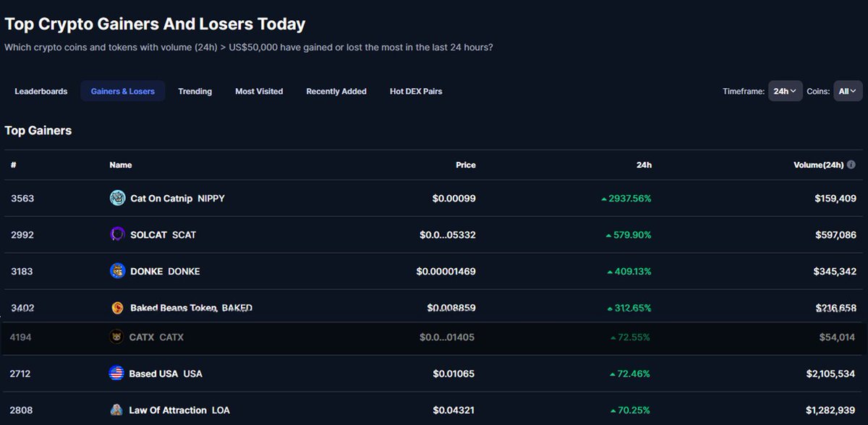Click the Cat On Catnip coin logo

pos(117,198)
